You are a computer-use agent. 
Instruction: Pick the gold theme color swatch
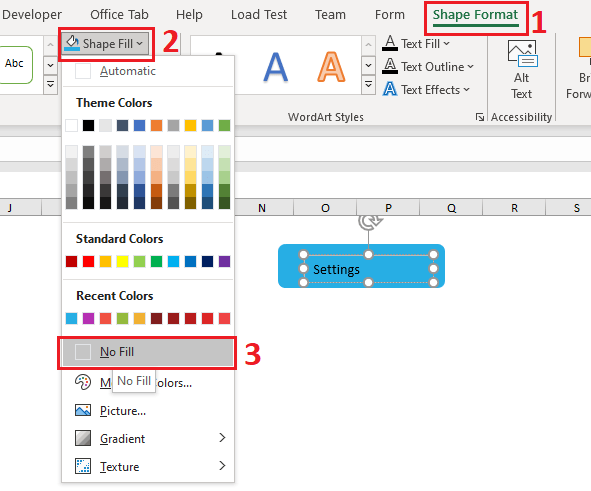coord(190,125)
